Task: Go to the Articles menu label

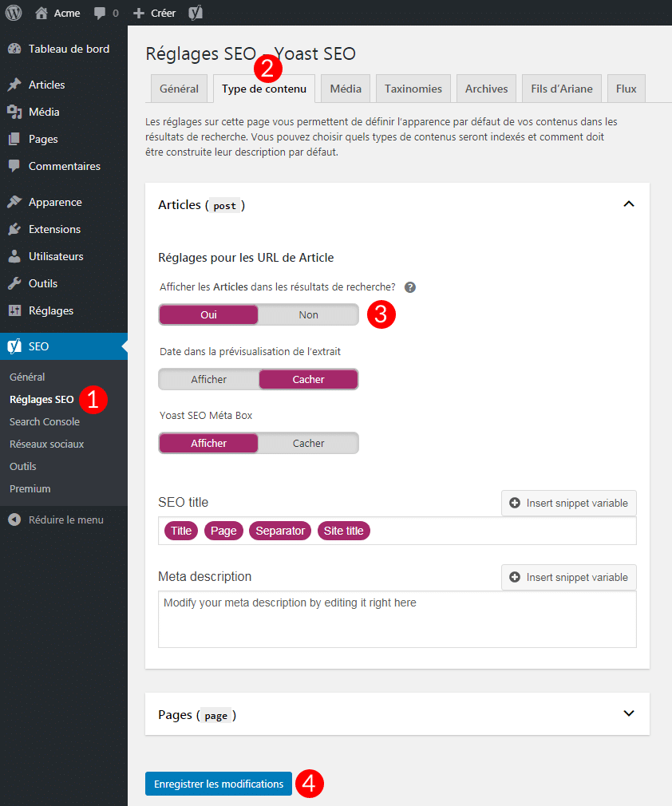Action: (47, 85)
